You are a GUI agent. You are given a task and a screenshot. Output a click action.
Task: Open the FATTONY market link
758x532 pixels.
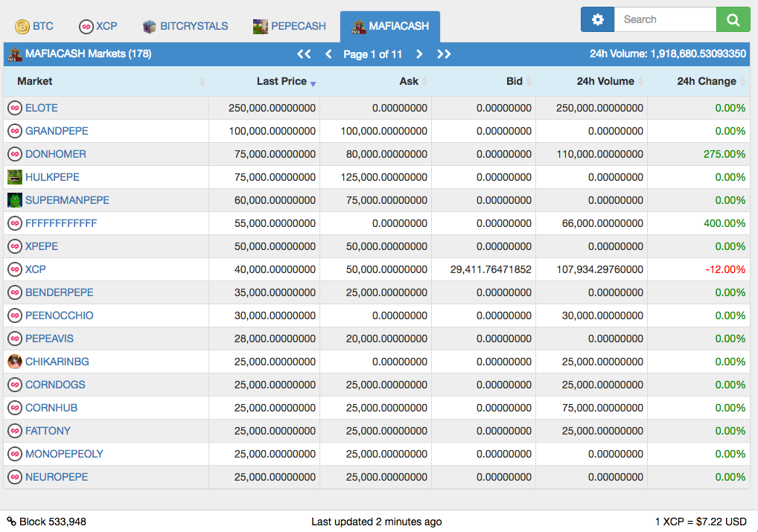click(48, 431)
